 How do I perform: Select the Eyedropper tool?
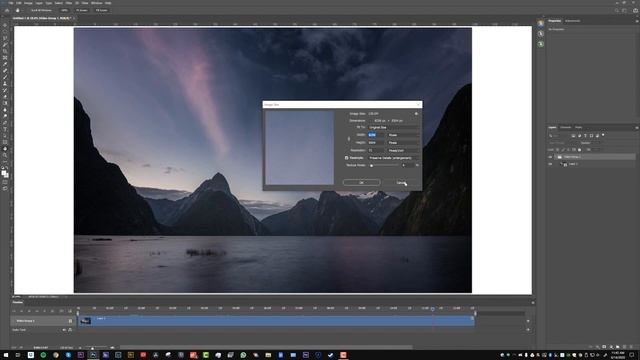pos(5,64)
